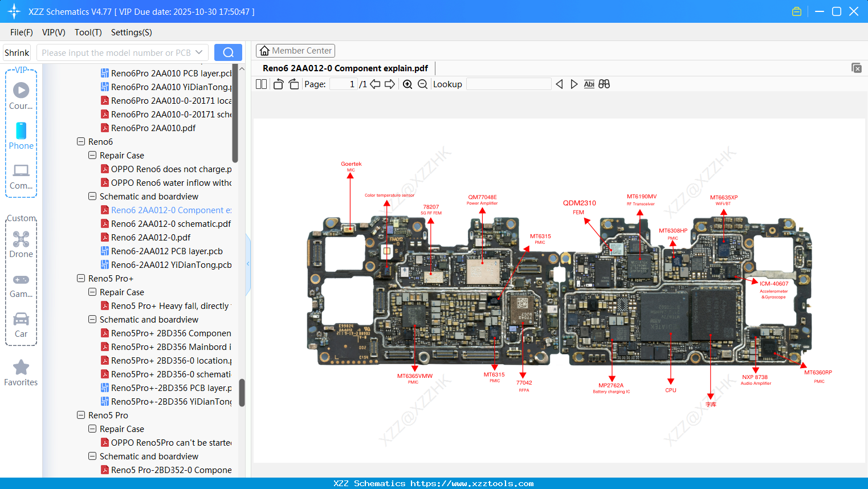The image size is (868, 489).
Task: Select the two-page view icon
Action: point(260,84)
